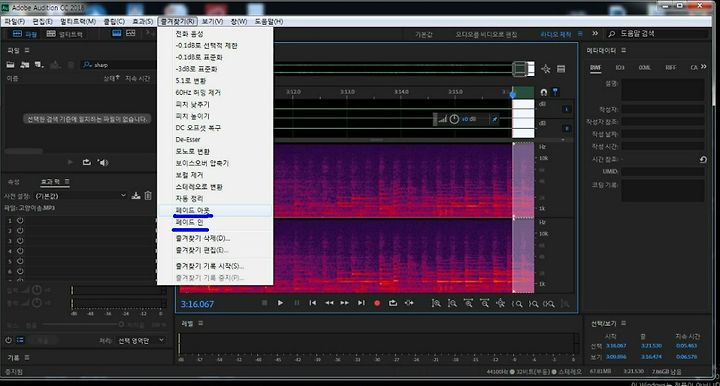Click the 3:16.067 timecode display
720x386 pixels.
pos(197,304)
